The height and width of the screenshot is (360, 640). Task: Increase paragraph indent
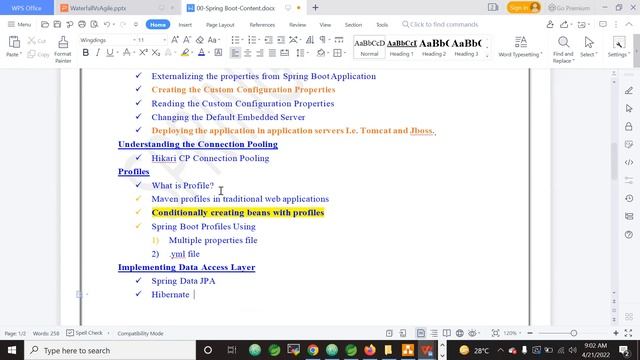[x=281, y=40]
